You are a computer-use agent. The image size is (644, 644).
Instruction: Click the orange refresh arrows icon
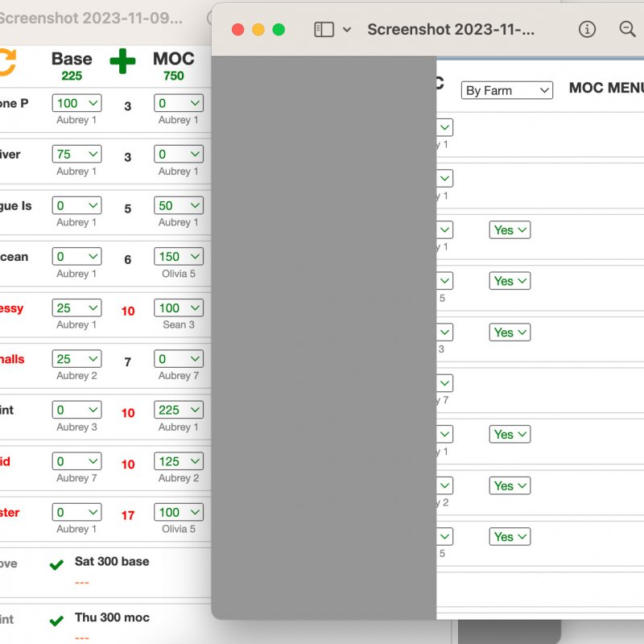coord(6,63)
